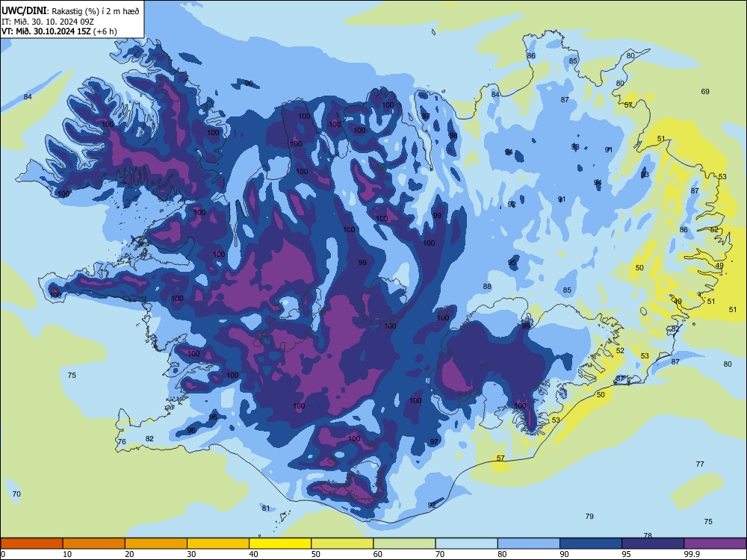Pick the navy 95–99.9 legend segment
Screen dimensions: 747x560
click(653, 544)
